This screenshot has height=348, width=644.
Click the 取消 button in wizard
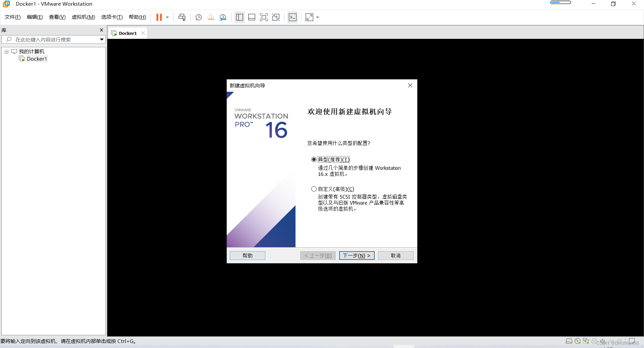(395, 256)
